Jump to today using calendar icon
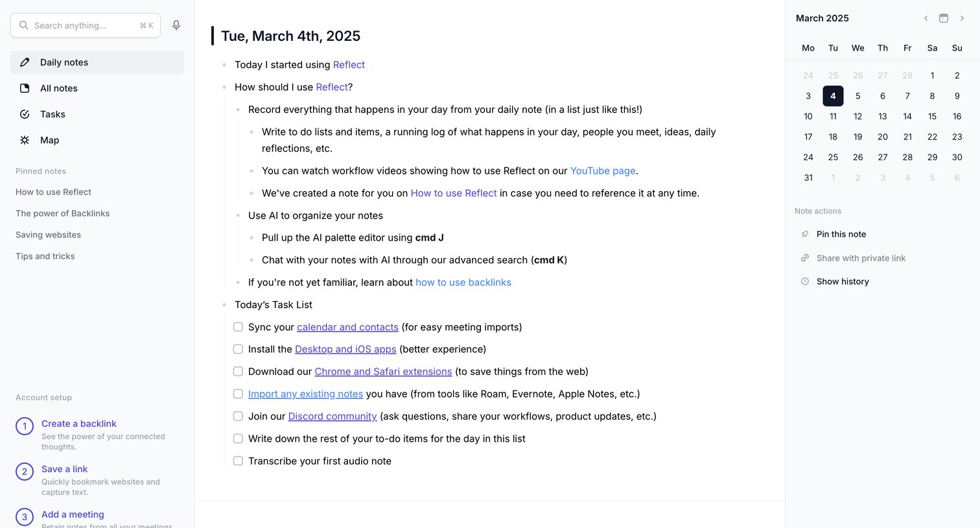The width and height of the screenshot is (980, 528). coord(944,18)
